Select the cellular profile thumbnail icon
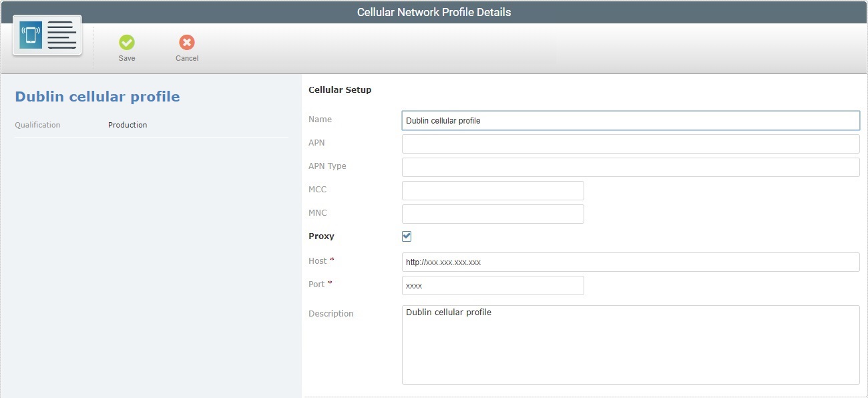The width and height of the screenshot is (868, 398). click(x=46, y=35)
